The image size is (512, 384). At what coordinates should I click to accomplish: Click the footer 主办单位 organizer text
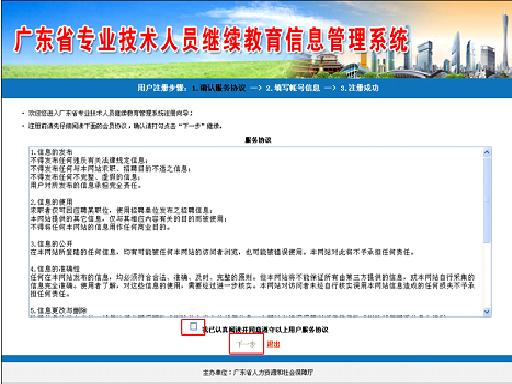[258, 372]
